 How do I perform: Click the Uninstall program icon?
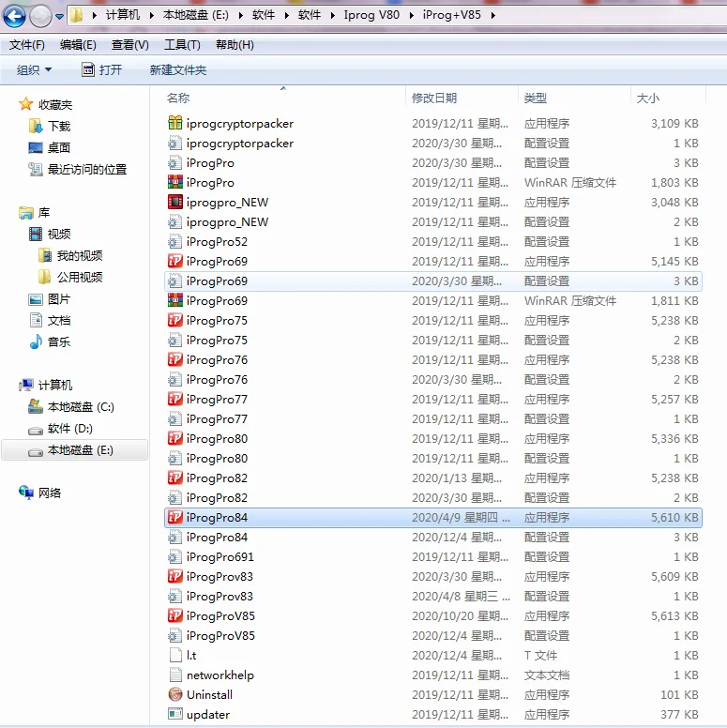(x=175, y=694)
